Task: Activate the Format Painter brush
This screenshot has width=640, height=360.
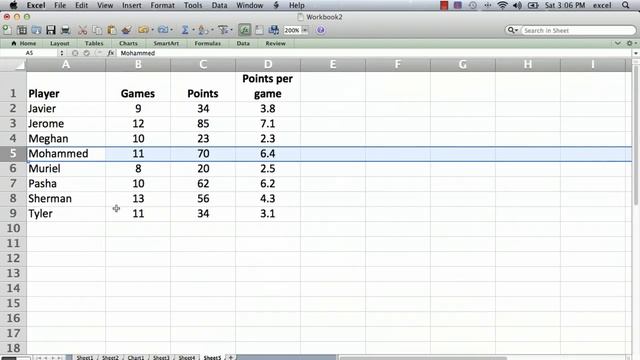Action: (127, 30)
